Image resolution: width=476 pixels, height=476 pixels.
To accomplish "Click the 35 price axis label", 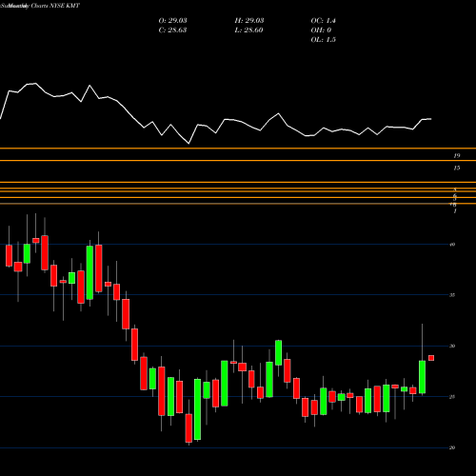I will pos(452,295).
